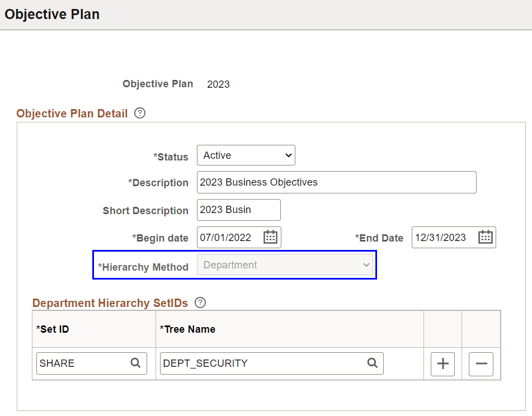Viewport: 532px width, 416px height.
Task: Open help for Department Hierarchy SetIDs
Action: (200, 302)
